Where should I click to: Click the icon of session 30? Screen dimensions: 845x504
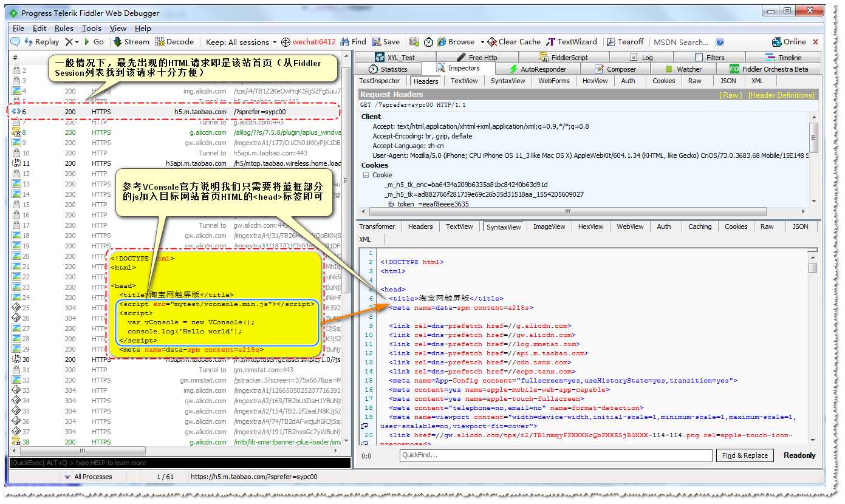point(16,359)
